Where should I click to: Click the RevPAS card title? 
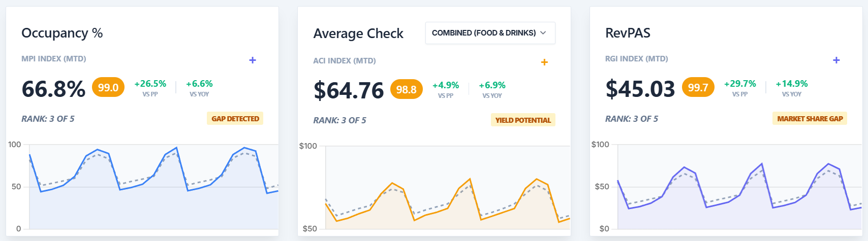click(628, 33)
